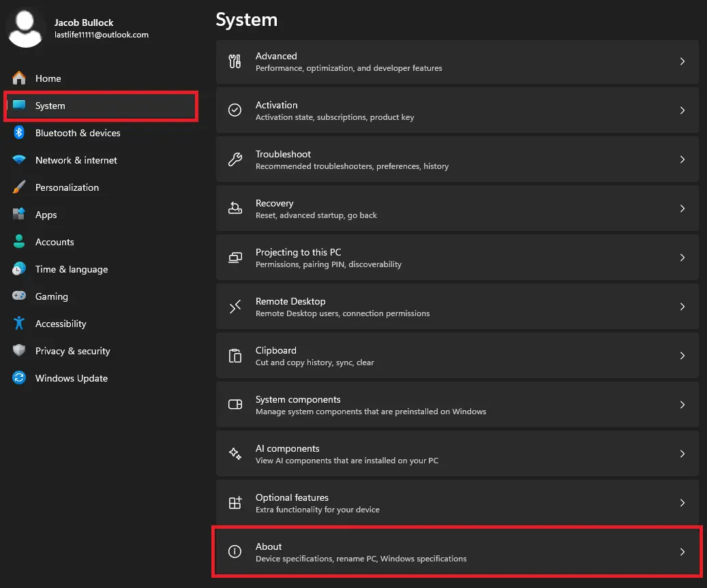Click the Clipboard icon in settings list
707x588 pixels.
[x=235, y=356]
